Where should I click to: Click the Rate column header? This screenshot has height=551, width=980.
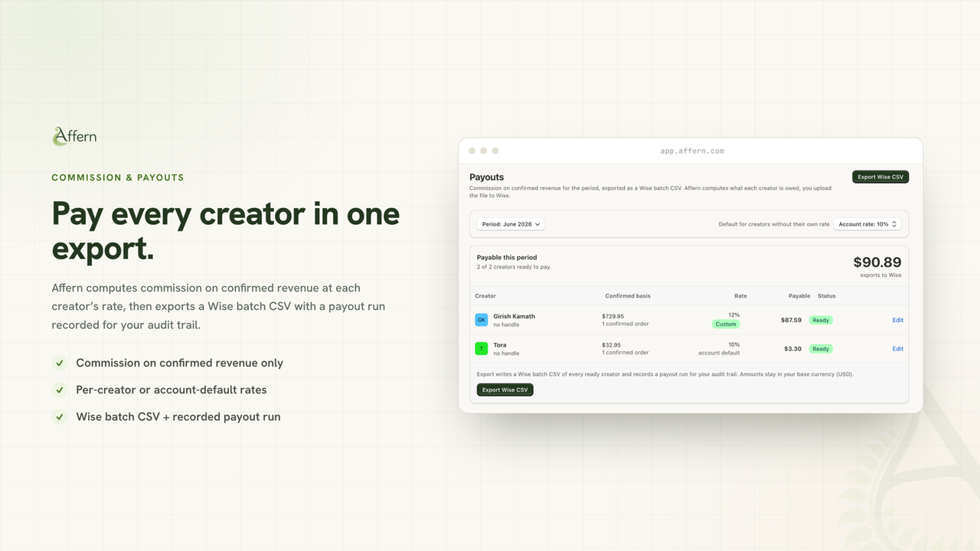(740, 295)
